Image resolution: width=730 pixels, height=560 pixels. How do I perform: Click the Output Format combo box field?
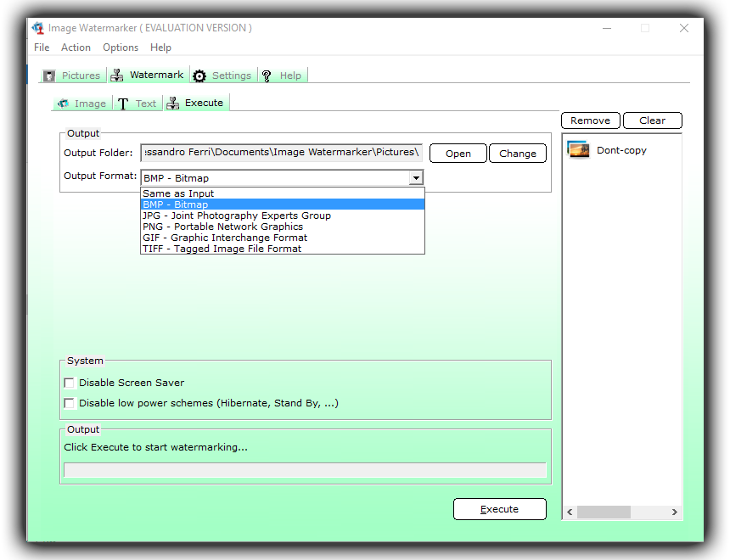282,178
